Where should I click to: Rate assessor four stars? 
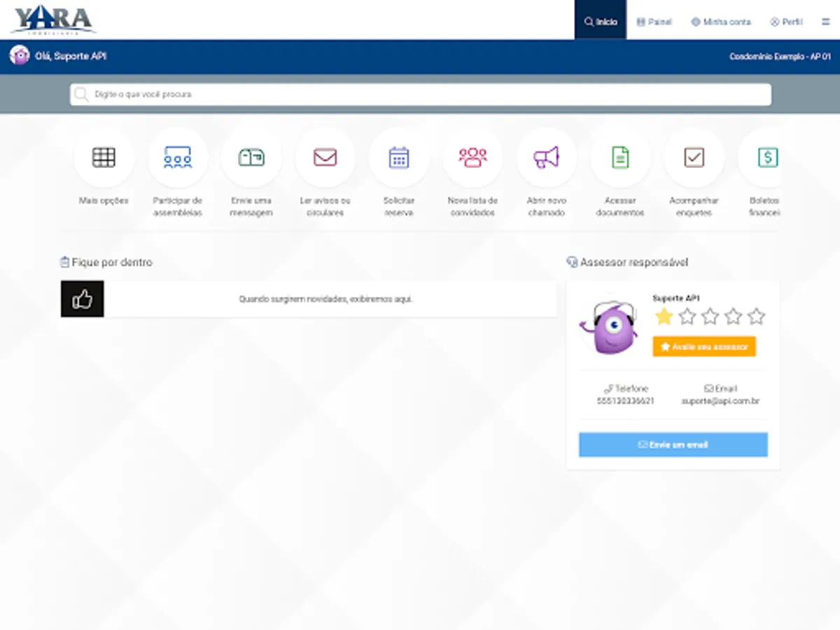click(x=733, y=316)
